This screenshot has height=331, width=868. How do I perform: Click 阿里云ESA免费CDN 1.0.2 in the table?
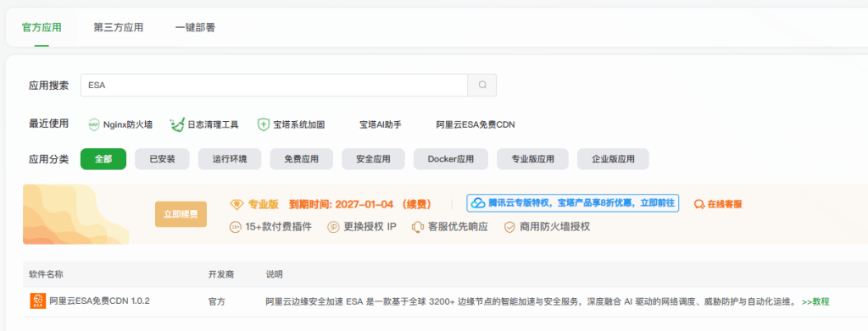100,301
